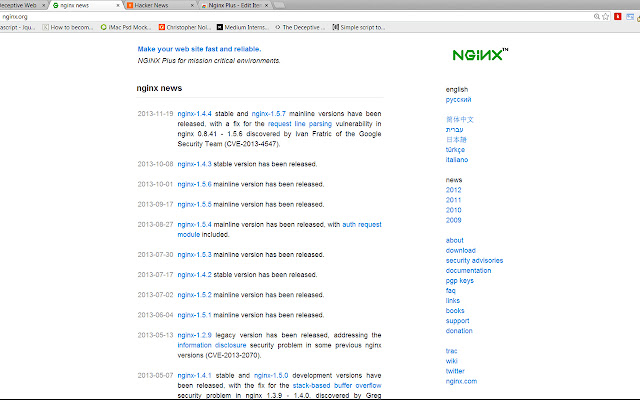Open the nginx.com link
This screenshot has height=400, width=640.
pyautogui.click(x=461, y=381)
